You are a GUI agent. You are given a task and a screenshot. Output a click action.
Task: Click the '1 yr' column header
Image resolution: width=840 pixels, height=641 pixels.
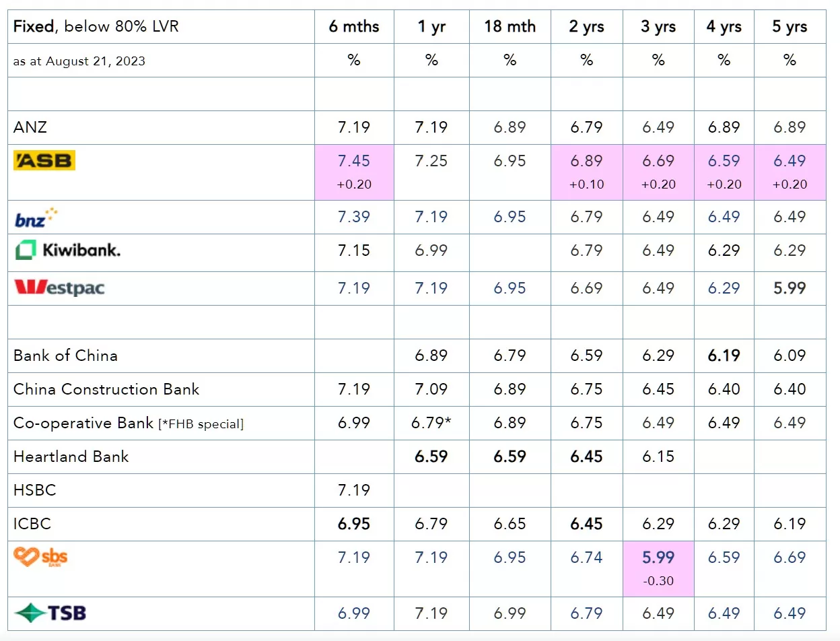point(432,27)
